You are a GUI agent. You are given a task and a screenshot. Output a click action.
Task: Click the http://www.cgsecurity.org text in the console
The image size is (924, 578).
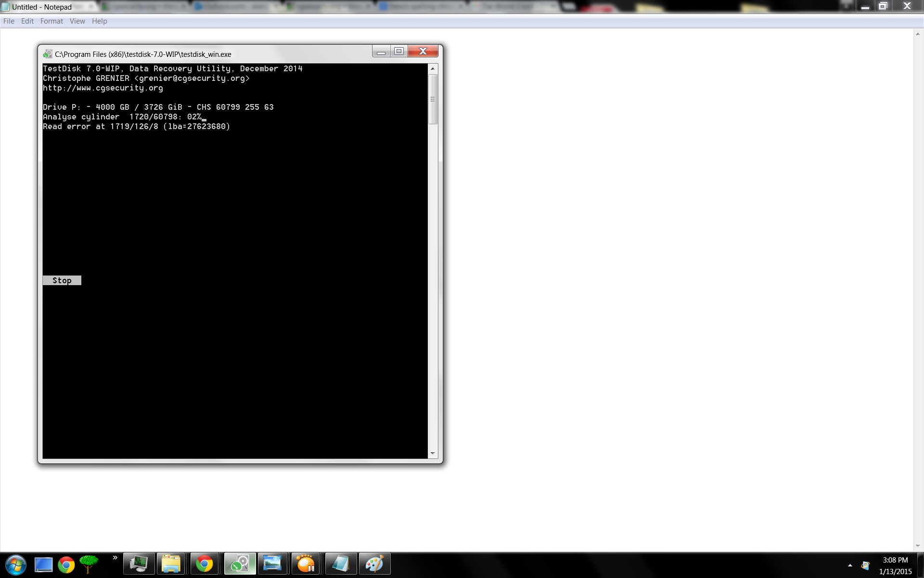point(103,88)
